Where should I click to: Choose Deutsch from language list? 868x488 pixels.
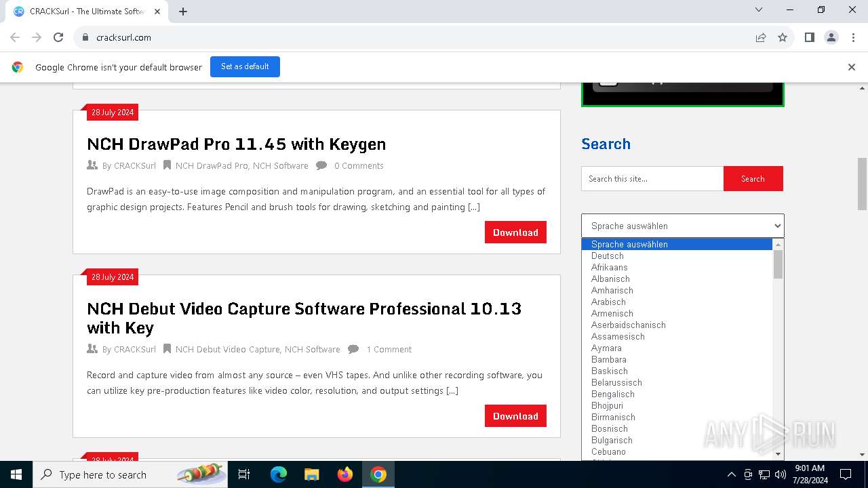(x=677, y=256)
